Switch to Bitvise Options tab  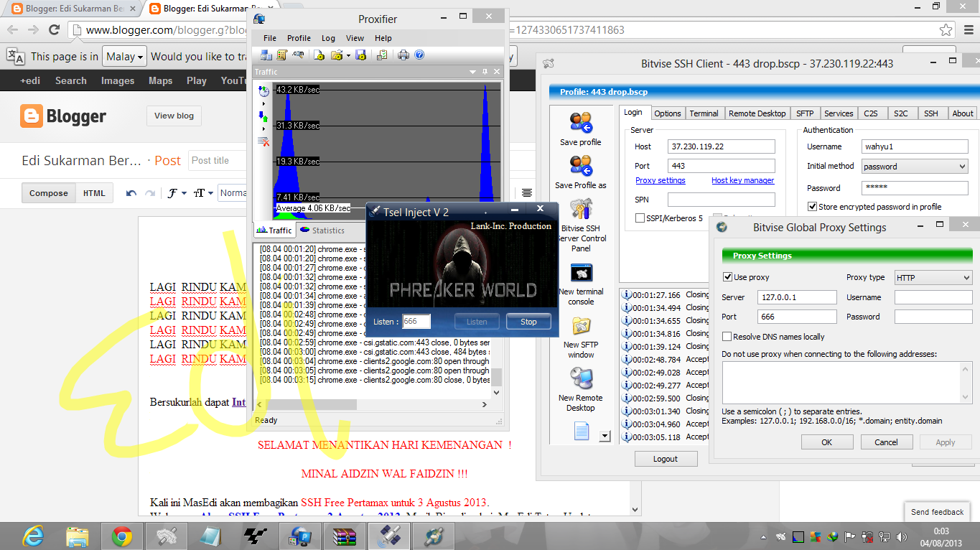(x=667, y=113)
